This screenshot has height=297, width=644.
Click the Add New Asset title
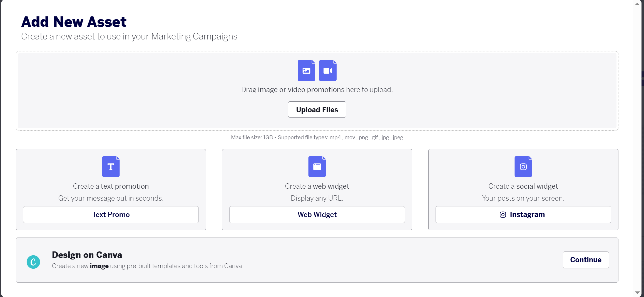click(x=74, y=22)
